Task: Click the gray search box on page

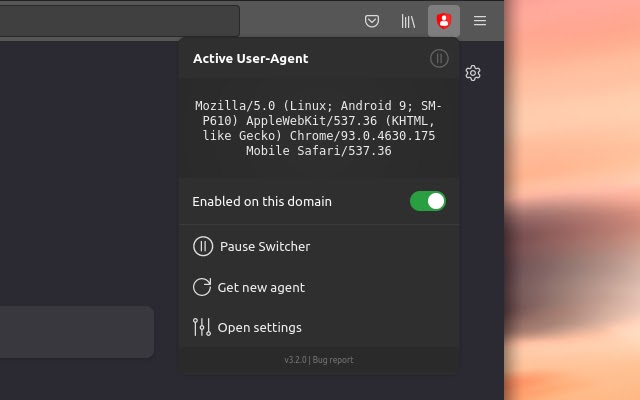Action: click(77, 332)
